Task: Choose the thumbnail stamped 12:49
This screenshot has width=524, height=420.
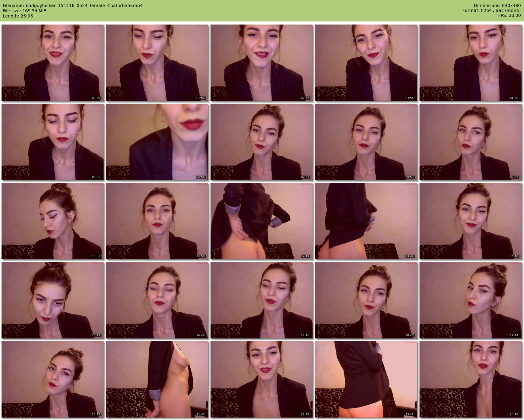Action: pyautogui.click(x=262, y=221)
